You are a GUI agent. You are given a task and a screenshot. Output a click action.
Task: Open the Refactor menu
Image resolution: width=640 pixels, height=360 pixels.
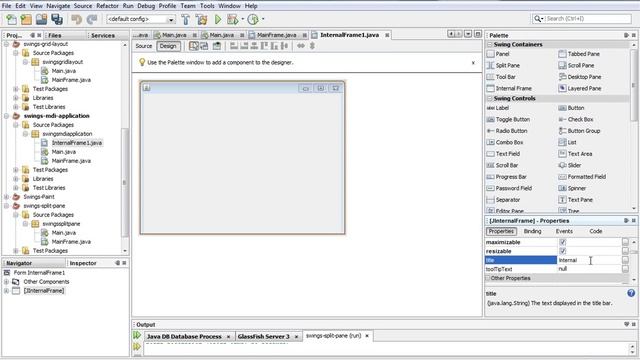click(107, 6)
